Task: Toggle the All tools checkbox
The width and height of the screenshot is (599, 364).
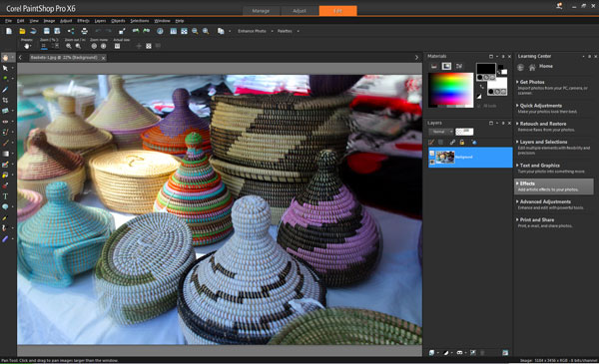Action: (x=479, y=106)
